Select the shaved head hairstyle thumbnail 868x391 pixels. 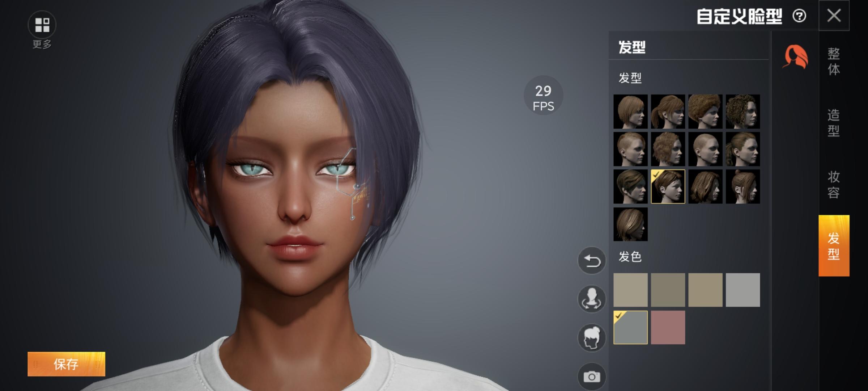[705, 149]
